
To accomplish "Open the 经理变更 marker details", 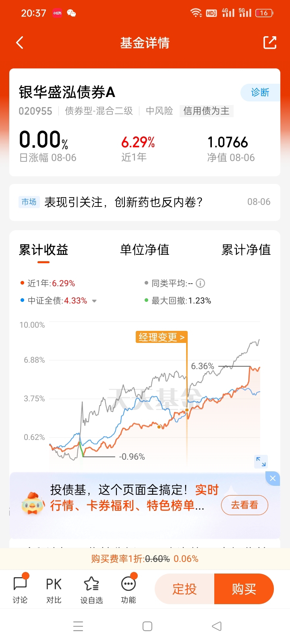I will pos(161,337).
